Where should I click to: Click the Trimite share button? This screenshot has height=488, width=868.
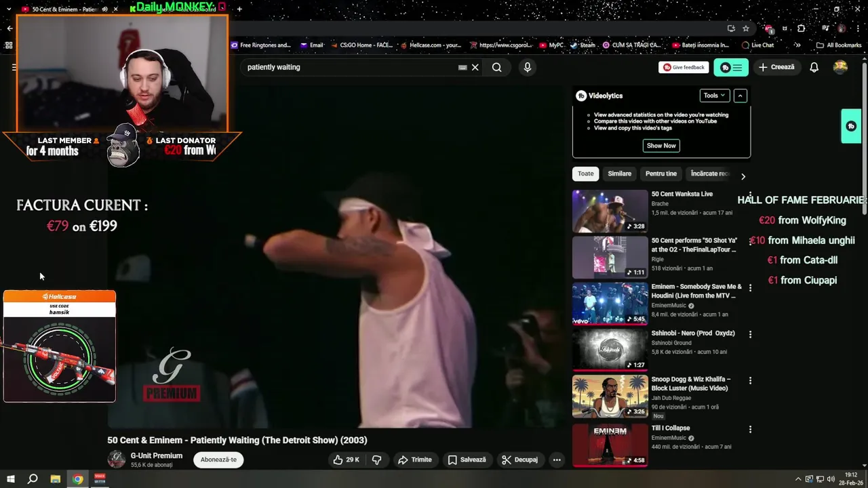click(x=414, y=460)
